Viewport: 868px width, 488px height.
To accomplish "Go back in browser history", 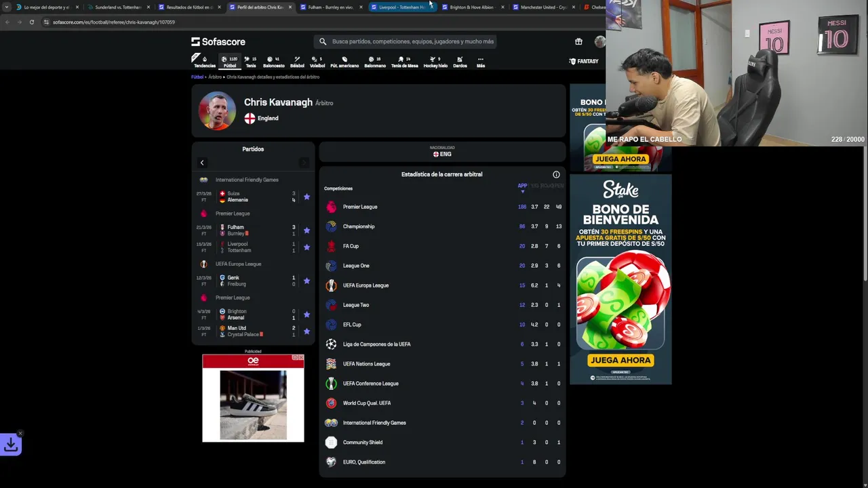I will point(7,22).
